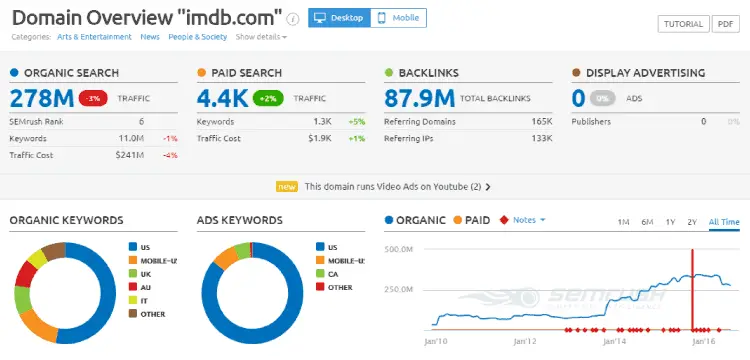Image resolution: width=750 pixels, height=360 pixels.
Task: Select the 1Y time range
Action: [x=670, y=222]
